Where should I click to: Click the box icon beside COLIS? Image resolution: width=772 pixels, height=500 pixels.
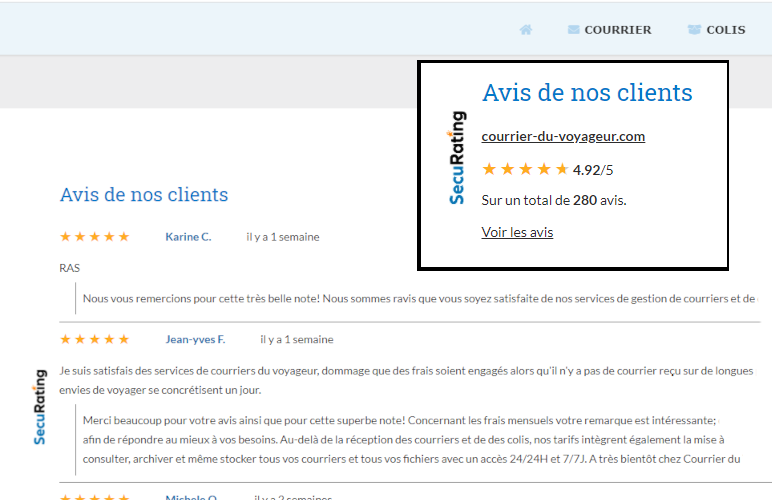coord(694,30)
